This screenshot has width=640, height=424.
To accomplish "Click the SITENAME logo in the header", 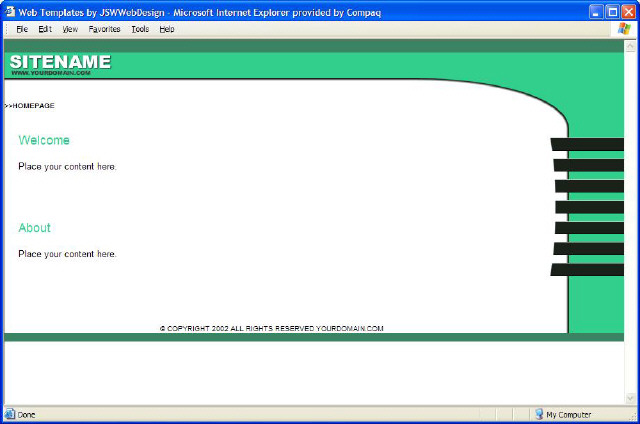I will coord(60,62).
